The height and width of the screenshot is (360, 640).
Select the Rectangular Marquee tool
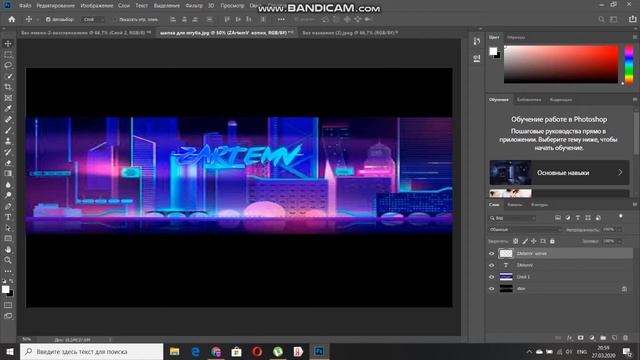point(8,54)
